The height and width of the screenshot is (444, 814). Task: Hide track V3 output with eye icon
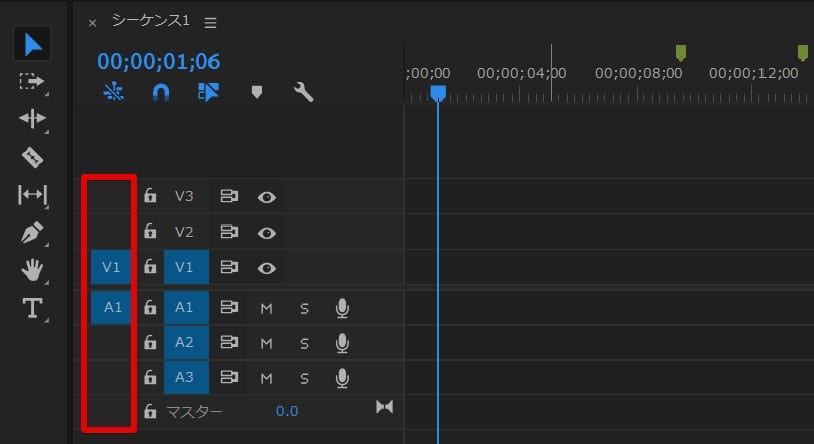[266, 197]
